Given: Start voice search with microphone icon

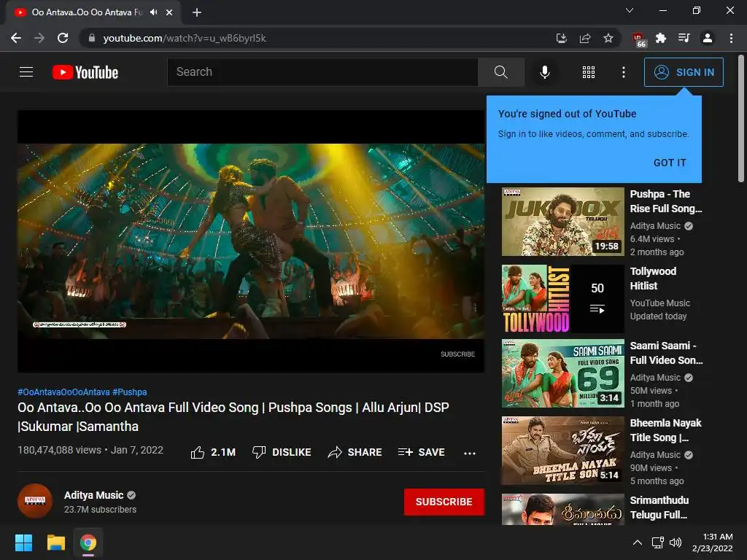Looking at the screenshot, I should pyautogui.click(x=545, y=72).
